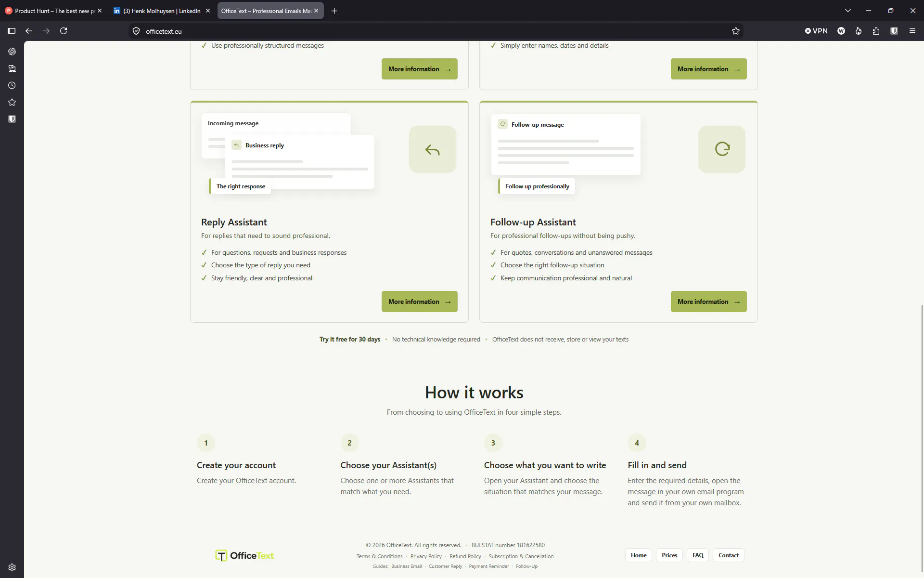Click More information under 'Simply enter names, dates and details'
This screenshot has height=578, width=924.
(x=709, y=69)
